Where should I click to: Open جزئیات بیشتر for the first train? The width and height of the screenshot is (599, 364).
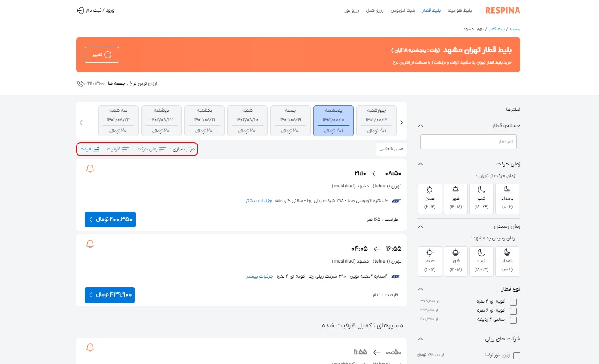pyautogui.click(x=258, y=201)
